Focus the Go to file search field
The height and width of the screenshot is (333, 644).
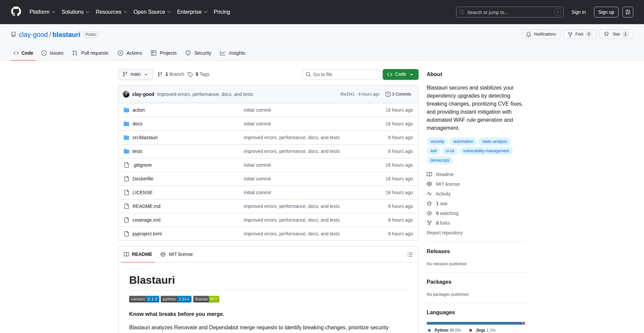[x=341, y=74]
